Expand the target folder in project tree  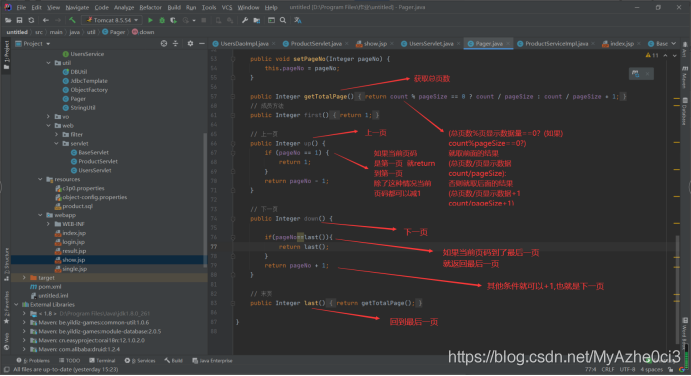[24, 278]
